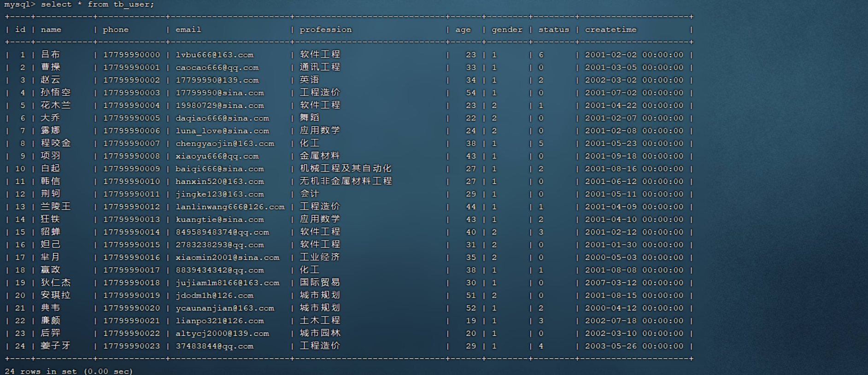Click the email "altycj2000@139.com"

222,334
